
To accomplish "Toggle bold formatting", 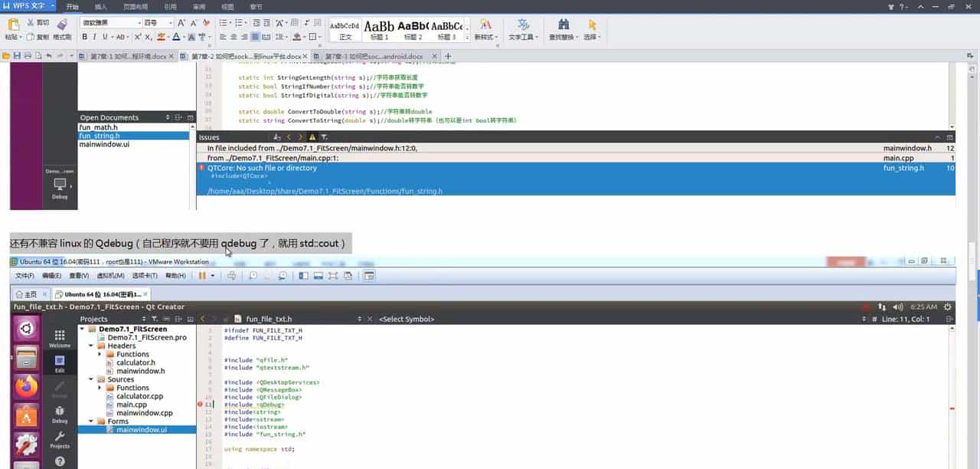I will point(83,36).
